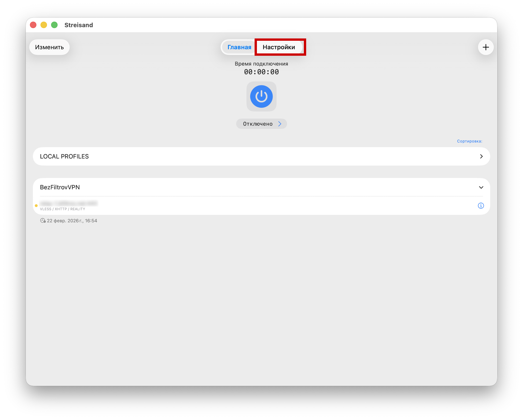Open profile details via the info icon

[x=481, y=206]
